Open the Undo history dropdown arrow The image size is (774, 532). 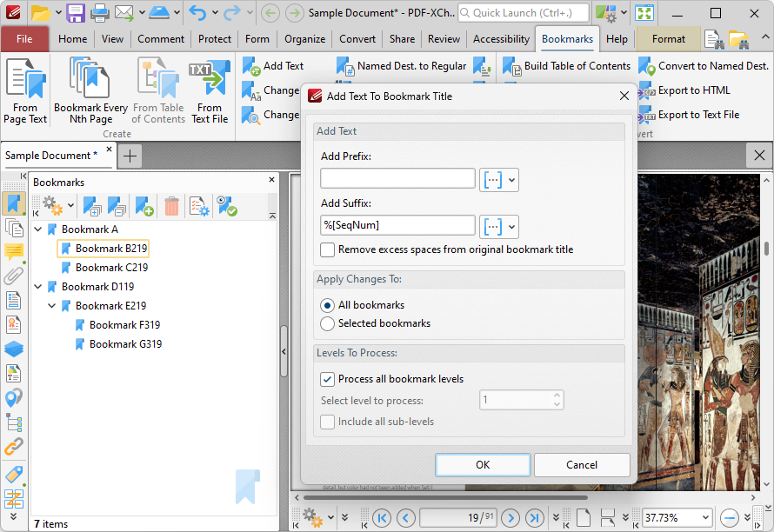click(x=215, y=13)
